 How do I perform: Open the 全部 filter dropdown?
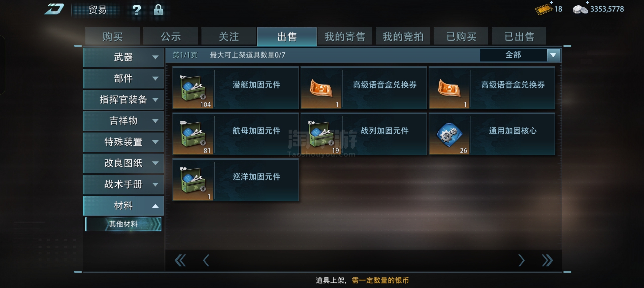520,55
